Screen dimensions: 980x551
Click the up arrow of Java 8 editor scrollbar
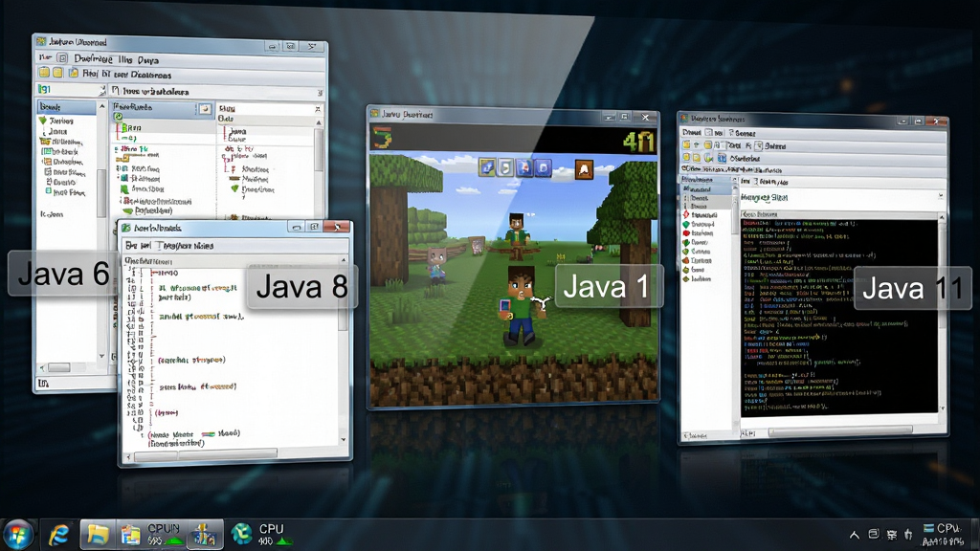(x=344, y=260)
